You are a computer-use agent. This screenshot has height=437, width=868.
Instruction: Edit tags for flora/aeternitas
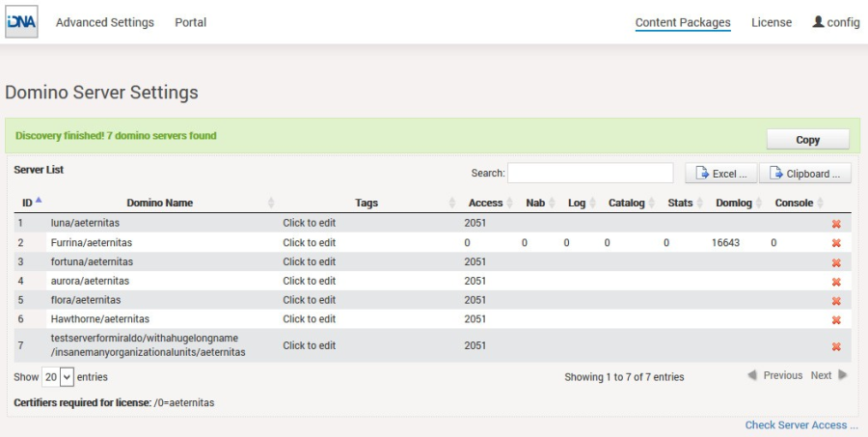coord(309,300)
